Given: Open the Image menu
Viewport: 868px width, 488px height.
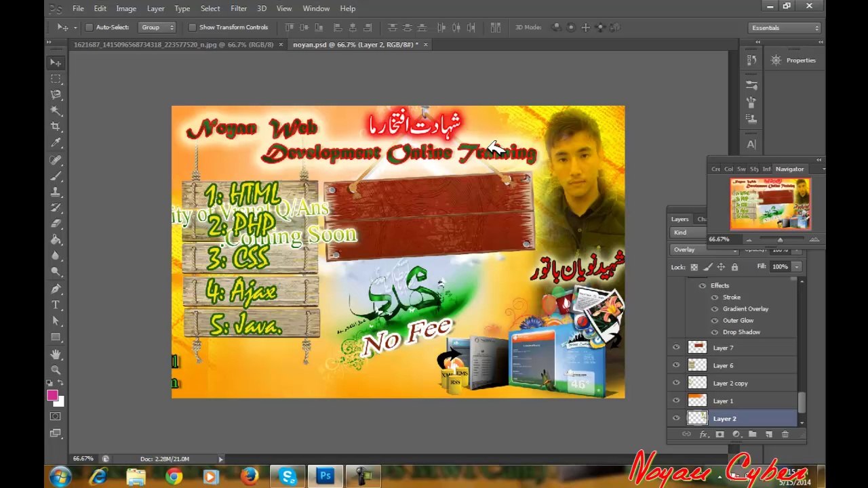Looking at the screenshot, I should [x=126, y=8].
